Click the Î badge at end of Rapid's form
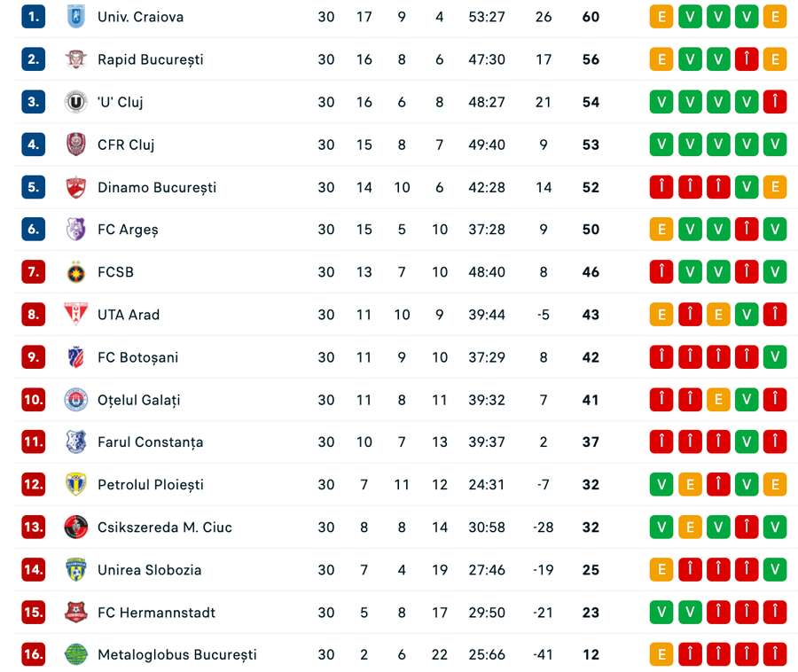The image size is (798, 672). (x=747, y=59)
